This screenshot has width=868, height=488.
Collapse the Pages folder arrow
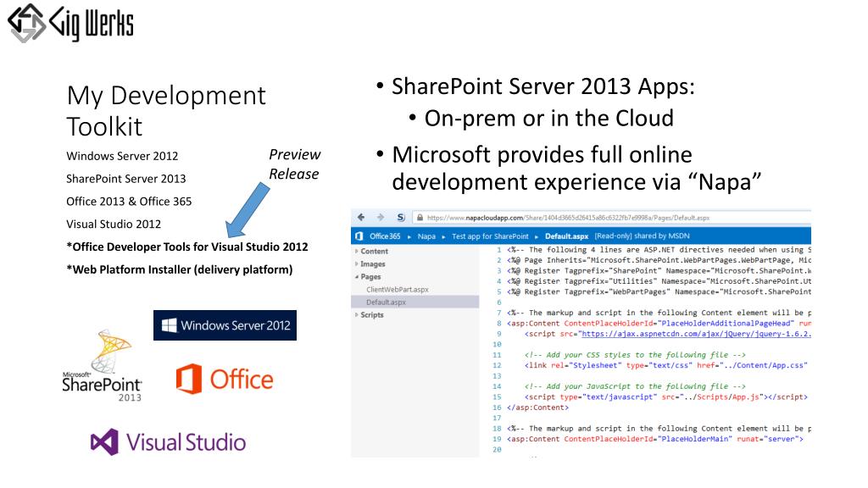point(357,277)
